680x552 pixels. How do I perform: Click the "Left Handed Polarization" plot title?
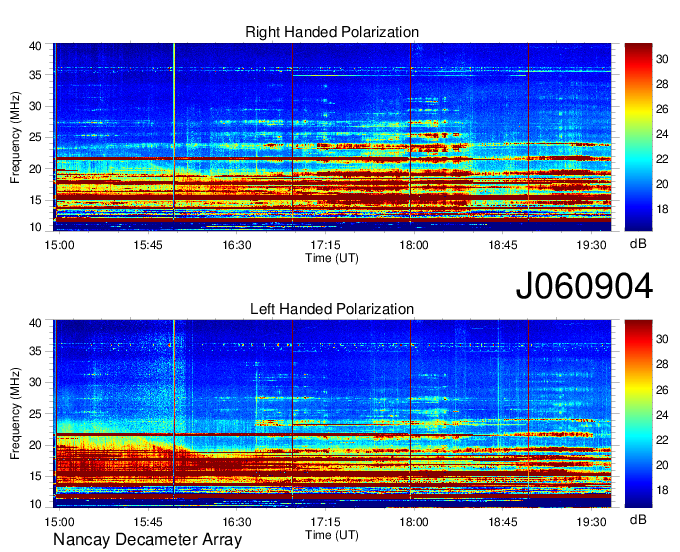(332, 309)
